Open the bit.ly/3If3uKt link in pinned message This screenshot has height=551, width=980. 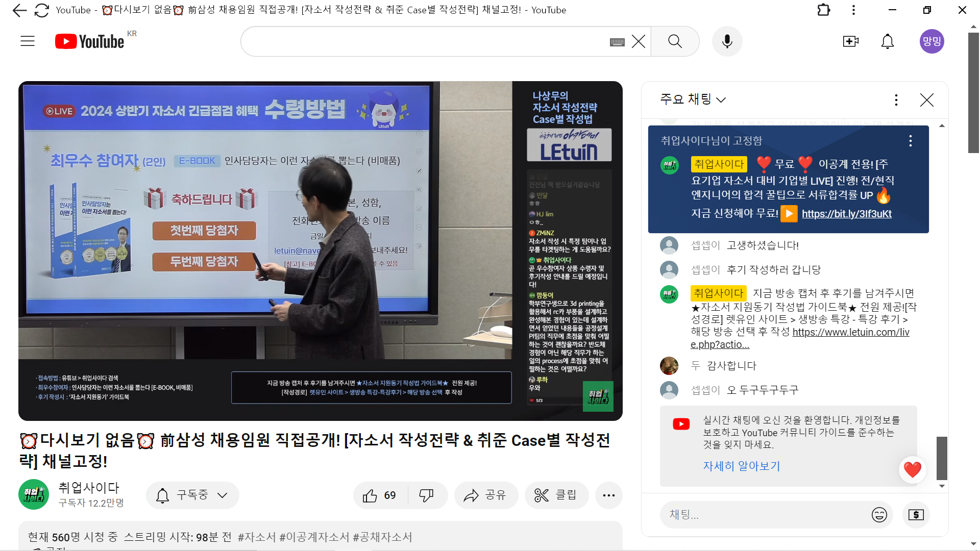pyautogui.click(x=846, y=214)
